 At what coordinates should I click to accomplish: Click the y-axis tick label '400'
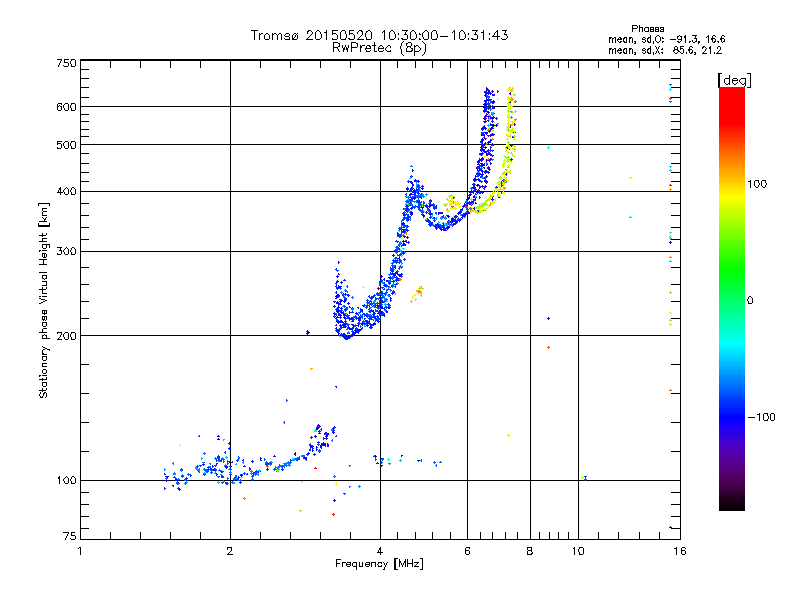coord(67,192)
